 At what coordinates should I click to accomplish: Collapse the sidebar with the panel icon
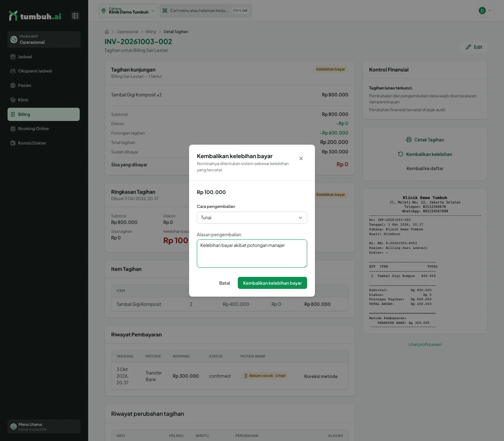[x=75, y=16]
